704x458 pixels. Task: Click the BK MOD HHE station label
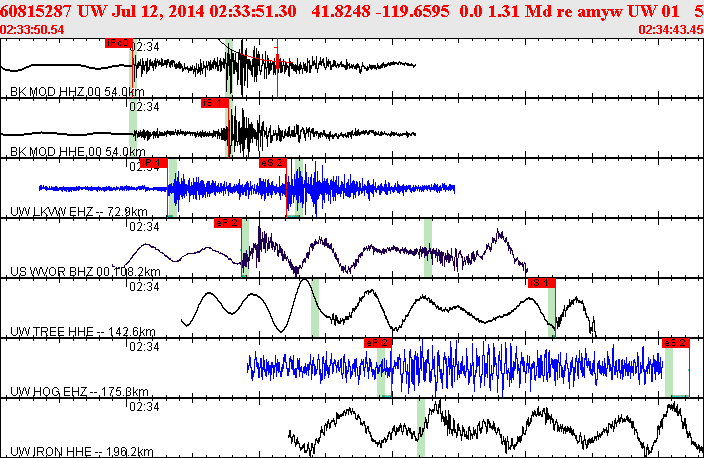click(77, 152)
